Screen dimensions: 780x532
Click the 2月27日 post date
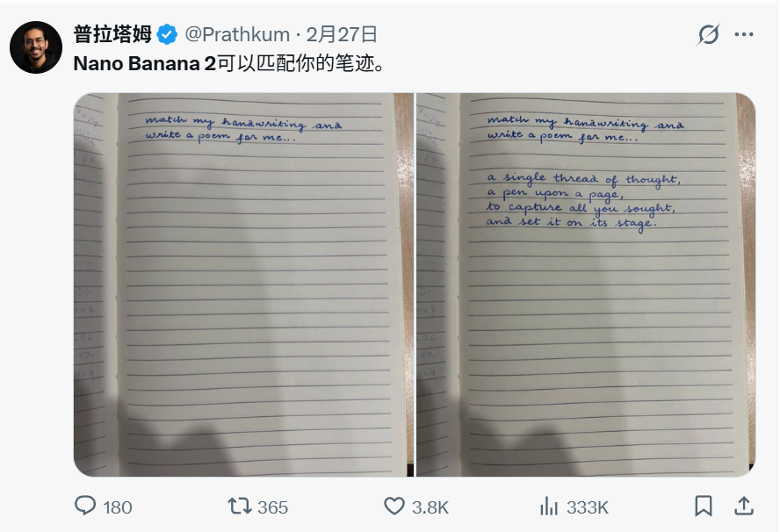(342, 35)
